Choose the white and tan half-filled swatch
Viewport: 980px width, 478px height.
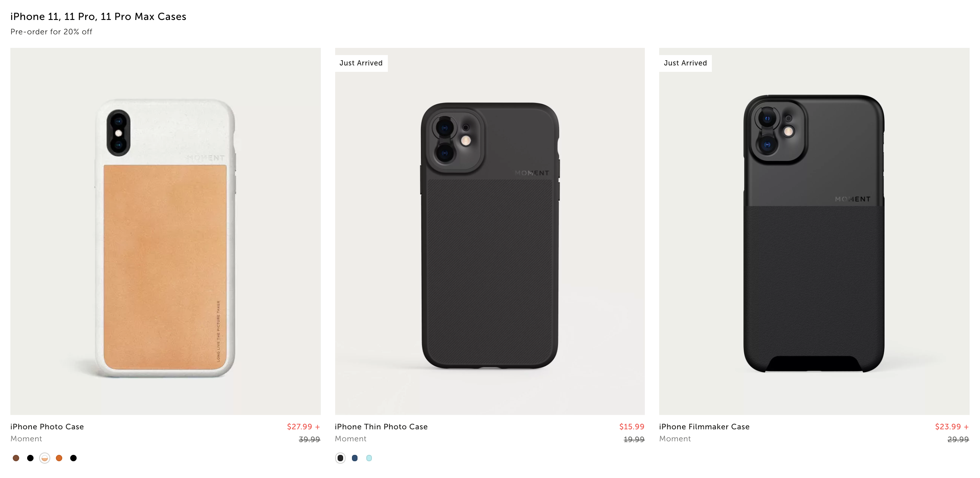45,458
